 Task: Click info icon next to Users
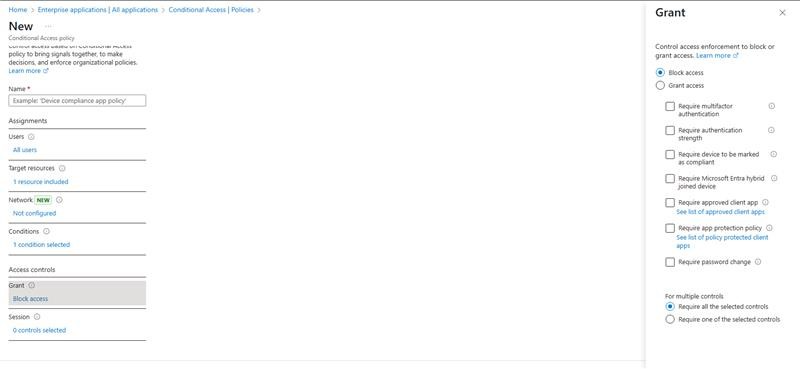pos(31,137)
